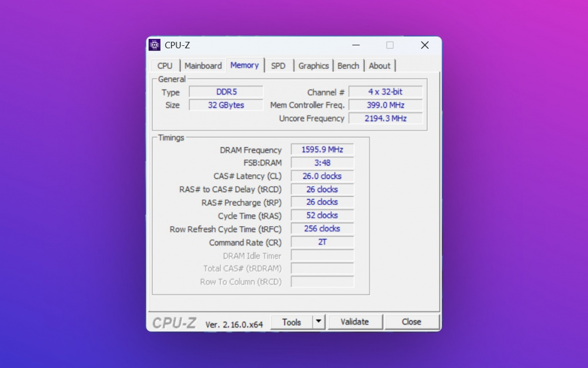Click the Close button at bottom

[x=412, y=322]
